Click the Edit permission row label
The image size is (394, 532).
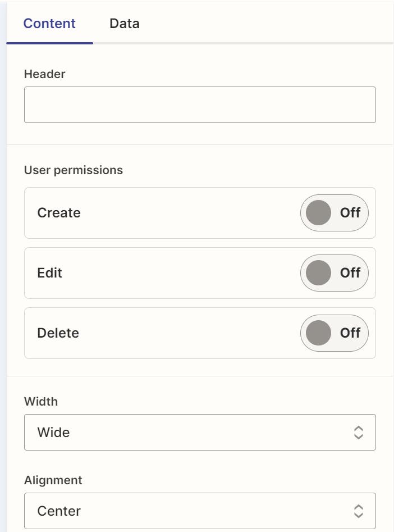[x=49, y=273]
